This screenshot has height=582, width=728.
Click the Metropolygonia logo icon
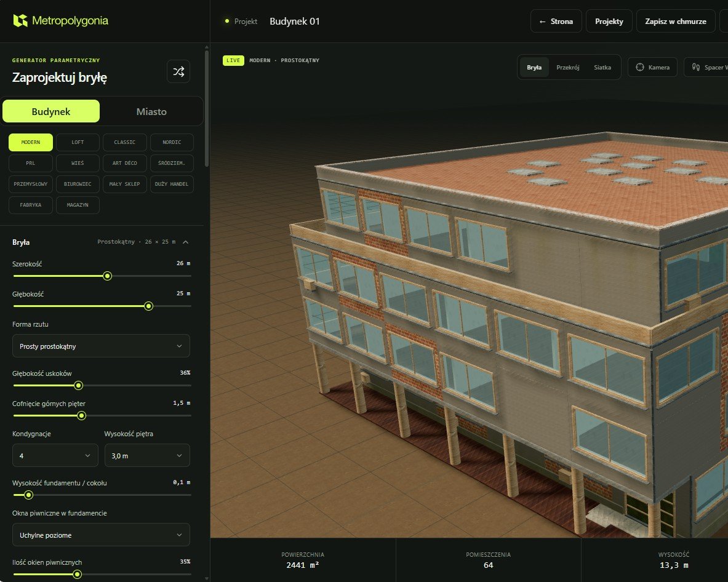20,20
